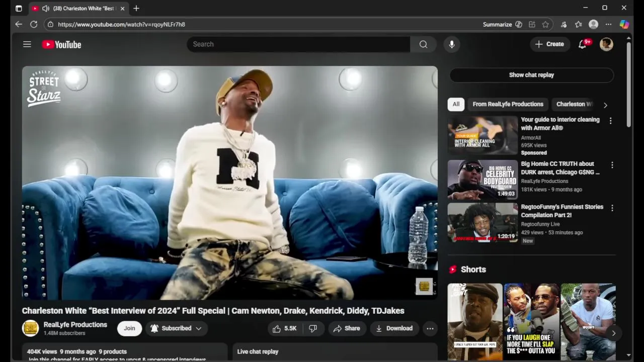Image resolution: width=644 pixels, height=362 pixels.
Task: Open more actions menu under video
Action: click(430, 328)
